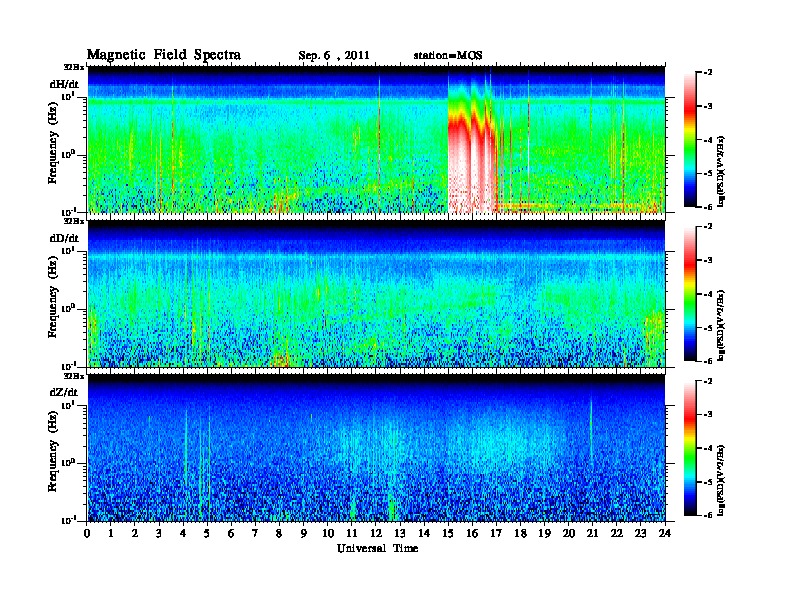
Task: Click the "dZ/dt" panel label
Action: pyautogui.click(x=64, y=392)
